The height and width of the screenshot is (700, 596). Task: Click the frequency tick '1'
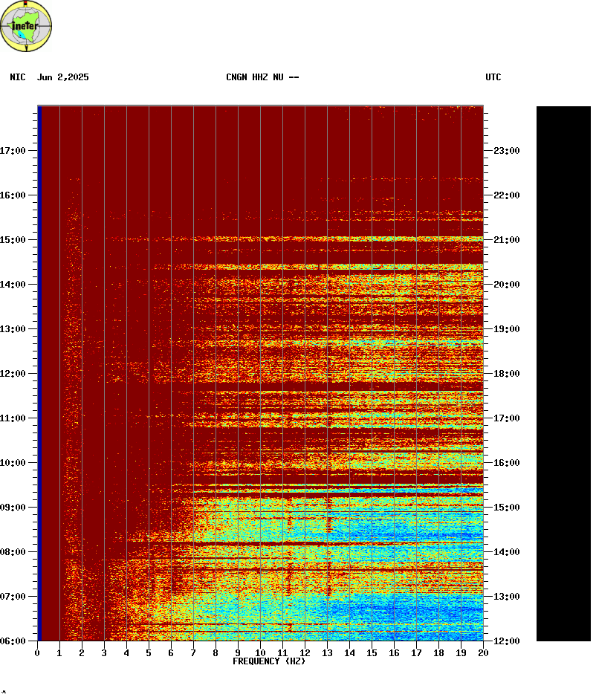(x=59, y=653)
